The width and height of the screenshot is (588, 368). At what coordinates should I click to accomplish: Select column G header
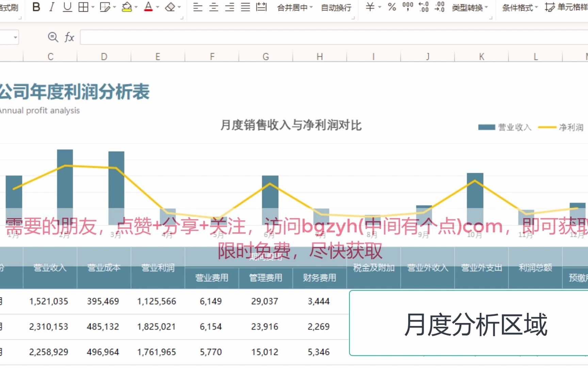266,57
